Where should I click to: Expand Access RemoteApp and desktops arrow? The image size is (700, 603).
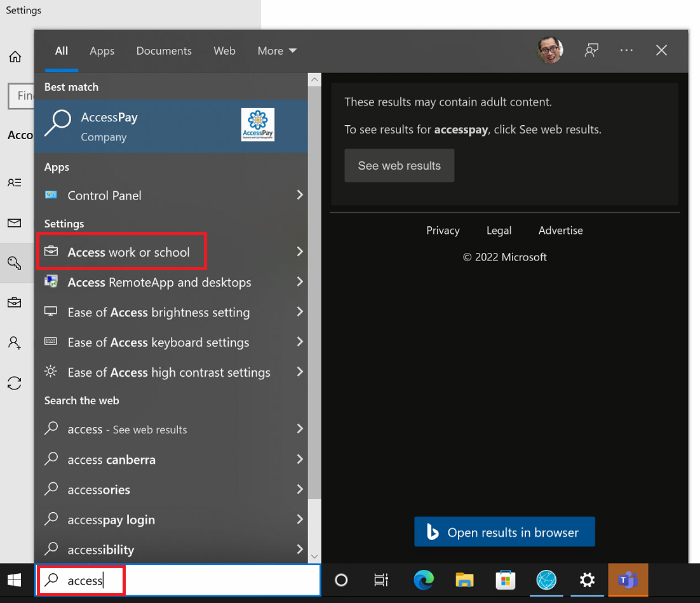[300, 282]
